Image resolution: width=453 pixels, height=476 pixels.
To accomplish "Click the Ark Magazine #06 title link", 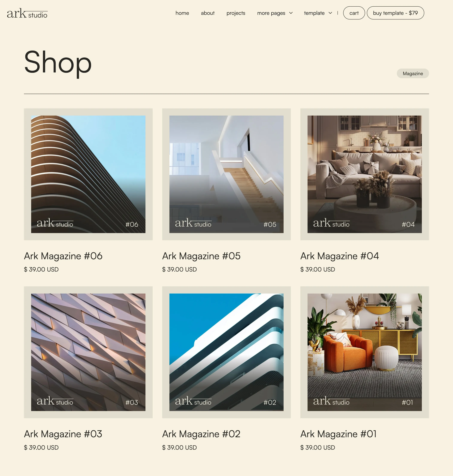I will tap(63, 256).
